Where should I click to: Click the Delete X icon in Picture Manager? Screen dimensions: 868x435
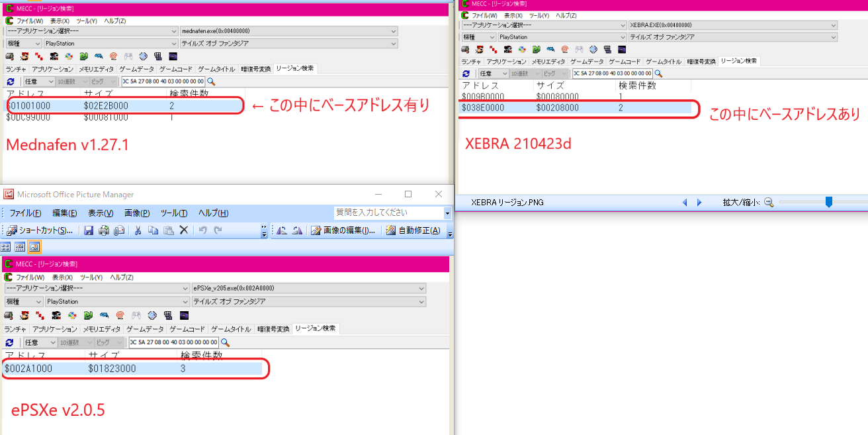click(185, 230)
